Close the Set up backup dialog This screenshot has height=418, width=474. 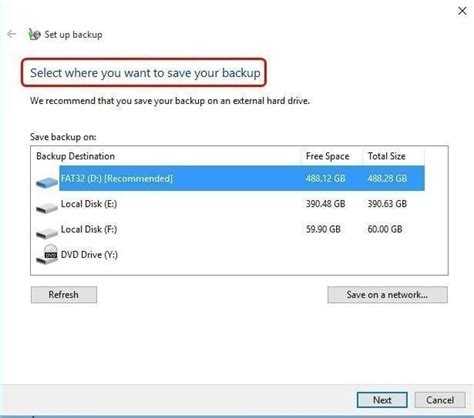462,11
